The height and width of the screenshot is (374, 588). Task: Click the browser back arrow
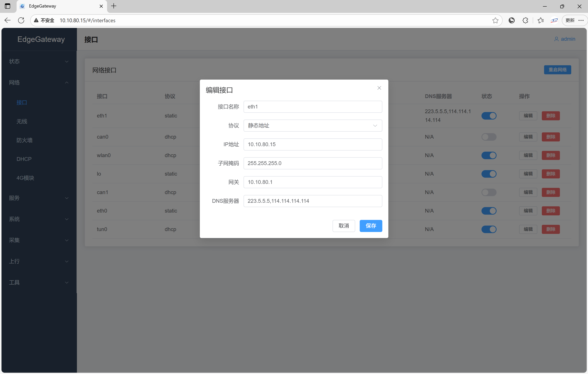8,20
